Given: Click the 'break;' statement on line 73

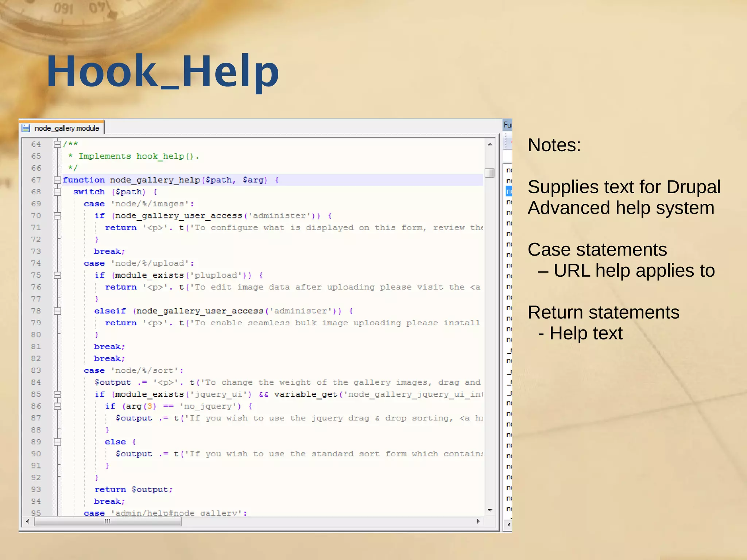Looking at the screenshot, I should click(109, 252).
